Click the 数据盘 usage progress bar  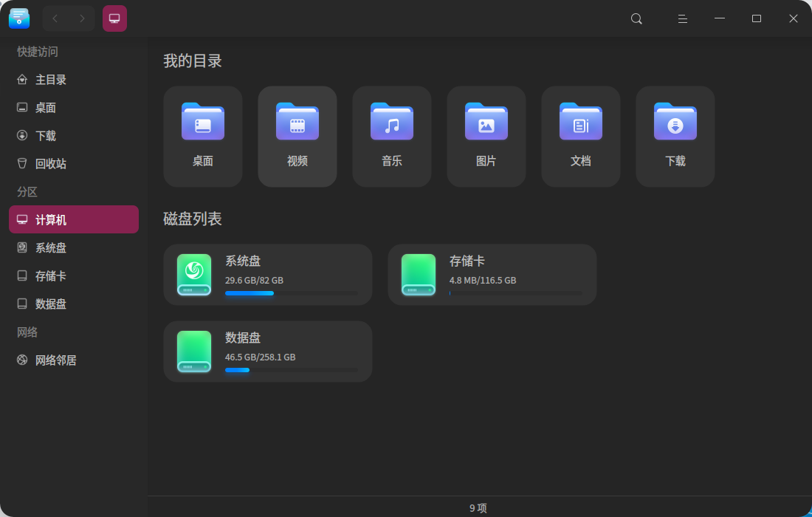pyautogui.click(x=292, y=370)
